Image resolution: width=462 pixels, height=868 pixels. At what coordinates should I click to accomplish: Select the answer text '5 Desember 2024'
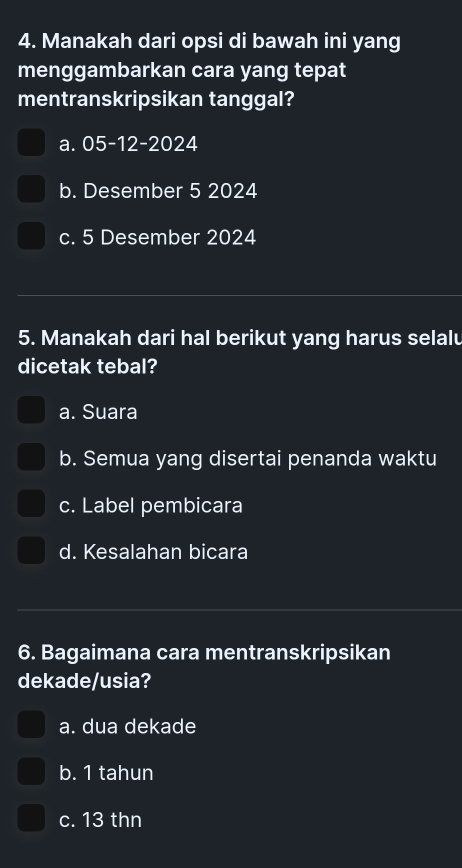tap(157, 237)
